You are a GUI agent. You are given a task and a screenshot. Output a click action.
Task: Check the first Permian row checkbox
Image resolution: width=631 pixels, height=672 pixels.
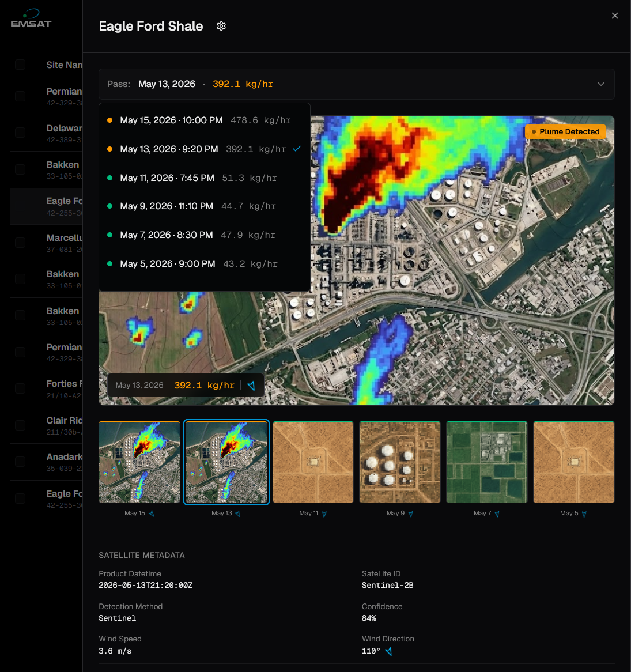click(20, 96)
